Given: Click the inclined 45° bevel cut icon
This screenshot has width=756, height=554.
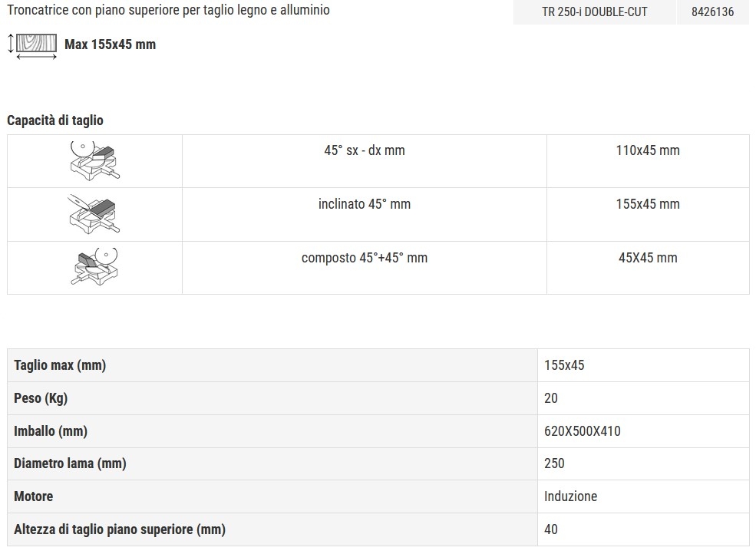Looking at the screenshot, I should click(x=94, y=215).
